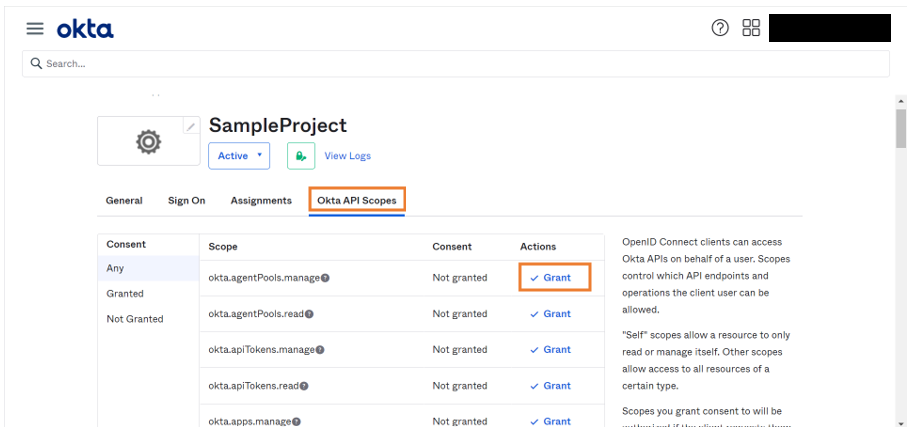Filter scopes by Not Granted consent
Screen dimensions: 909x427
click(135, 319)
